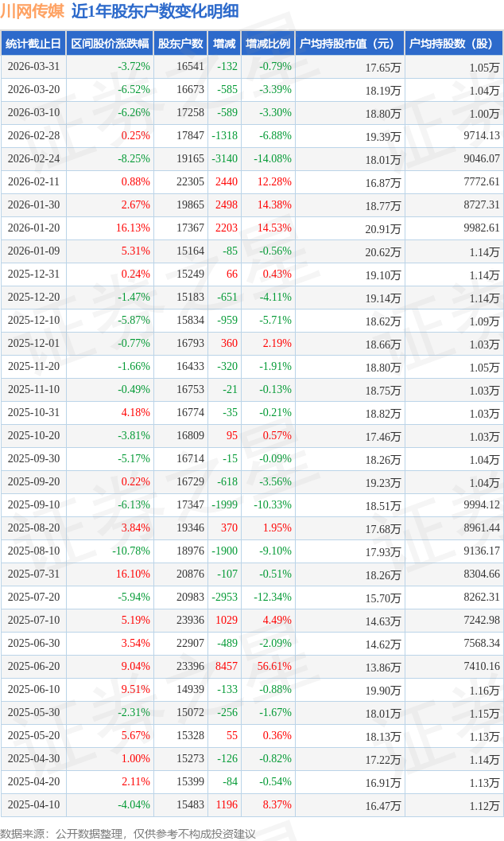Click the 2025-04-10 date cell
Image resolution: width=504 pixels, height=841 pixels.
[x=33, y=805]
